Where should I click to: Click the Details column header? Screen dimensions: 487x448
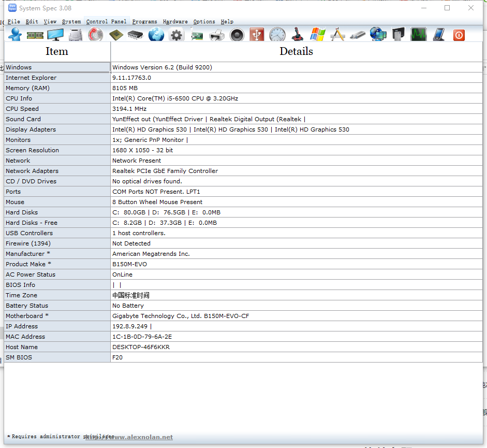tap(297, 52)
